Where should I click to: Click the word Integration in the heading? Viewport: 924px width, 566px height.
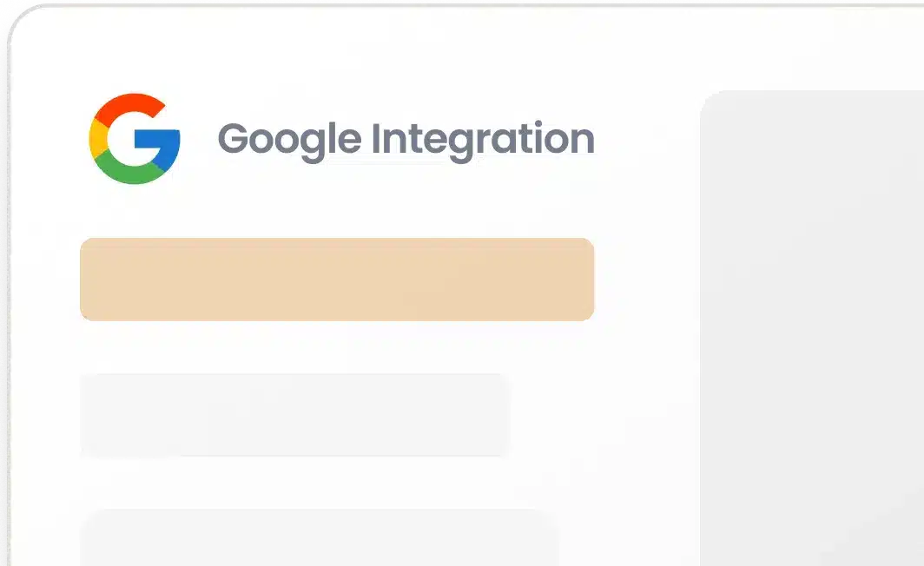coord(483,140)
